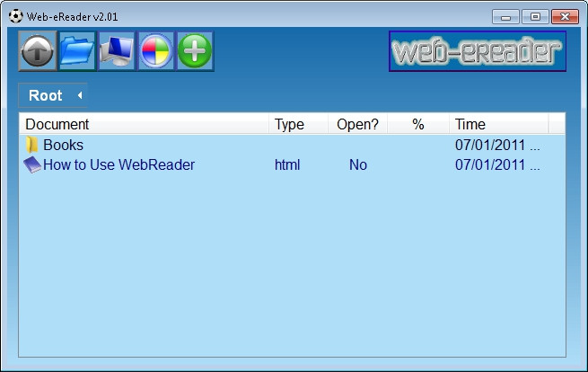
Task: Expand the Root path arrow
Action: pos(80,95)
